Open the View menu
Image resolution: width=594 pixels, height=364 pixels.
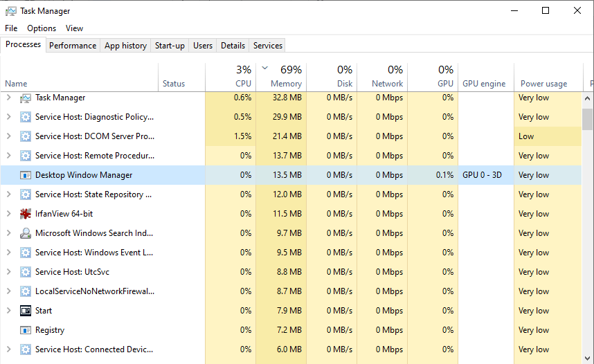pos(74,28)
